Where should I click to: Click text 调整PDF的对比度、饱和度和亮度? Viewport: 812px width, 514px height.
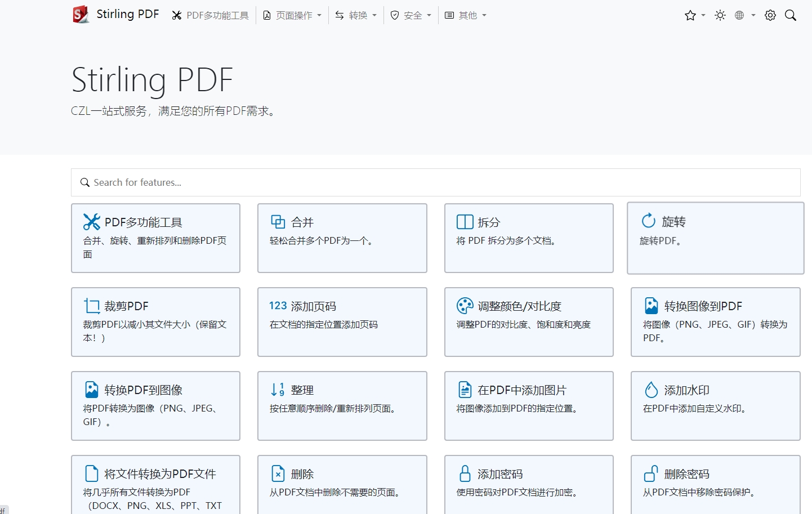coord(524,324)
